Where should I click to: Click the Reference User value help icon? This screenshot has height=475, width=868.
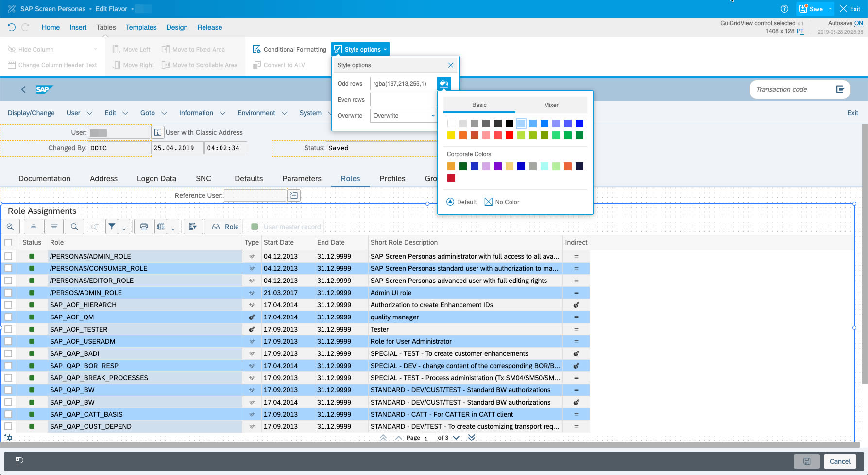[x=293, y=195]
